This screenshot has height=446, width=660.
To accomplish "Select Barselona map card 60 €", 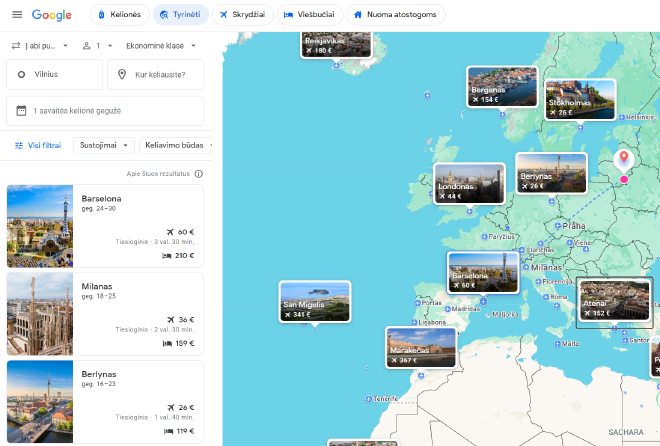I will coord(483,272).
